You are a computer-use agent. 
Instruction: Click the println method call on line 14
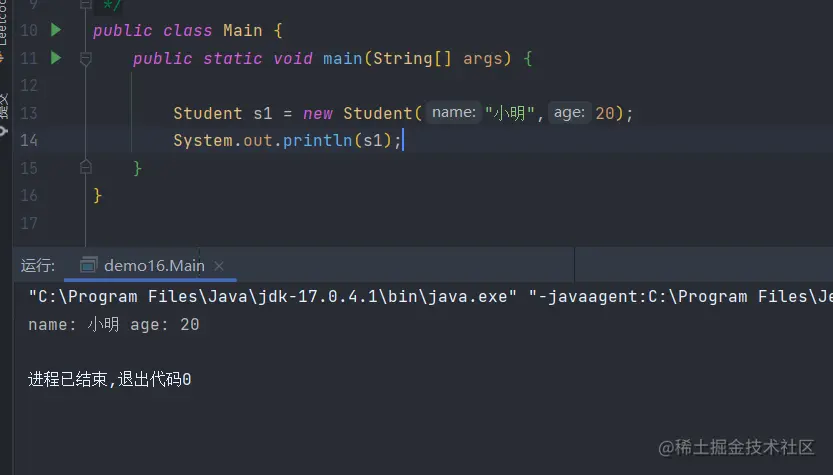coord(317,140)
